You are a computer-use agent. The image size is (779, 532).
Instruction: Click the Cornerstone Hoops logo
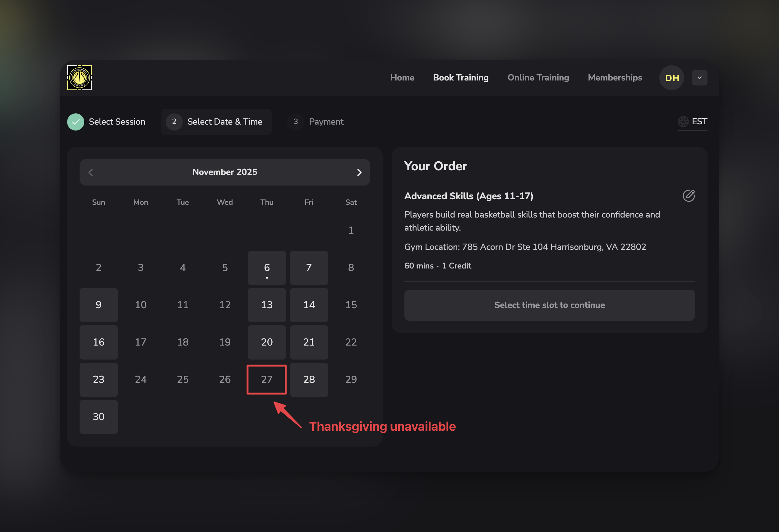(80, 77)
